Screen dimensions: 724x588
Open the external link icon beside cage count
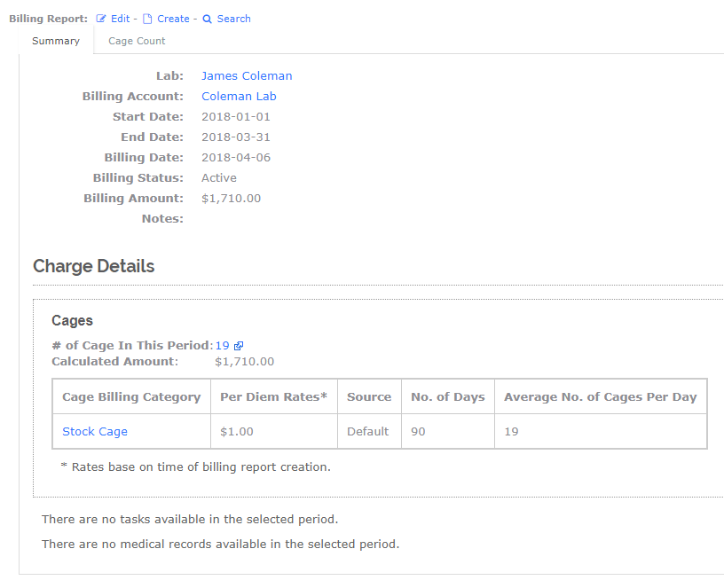coord(239,346)
